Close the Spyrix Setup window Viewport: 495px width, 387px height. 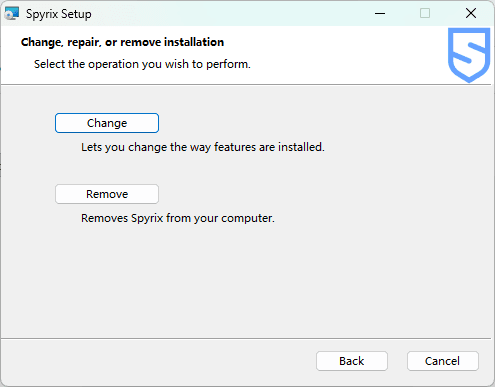tap(471, 13)
